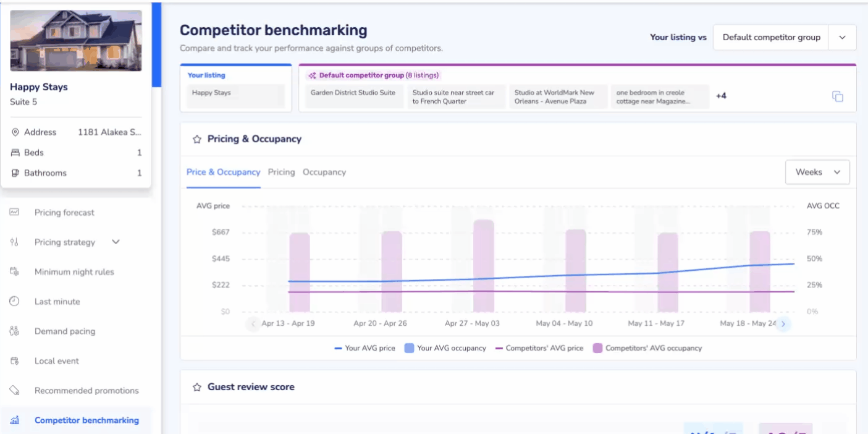Show the +4 additional competitor listings

click(x=721, y=96)
